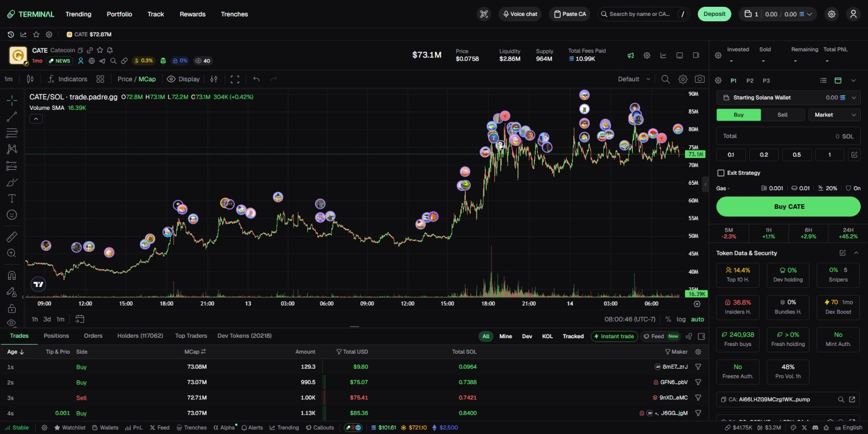
Task: Open the QR scanner icon in header
Action: pos(484,14)
